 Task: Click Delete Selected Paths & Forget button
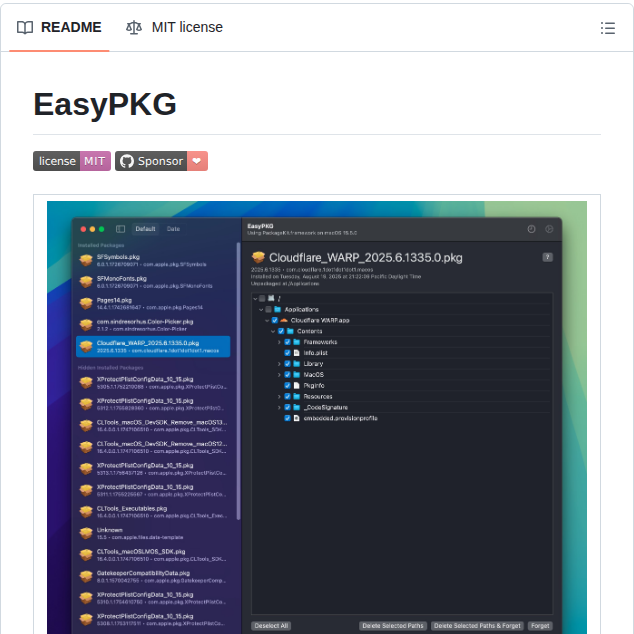pyautogui.click(x=477, y=626)
